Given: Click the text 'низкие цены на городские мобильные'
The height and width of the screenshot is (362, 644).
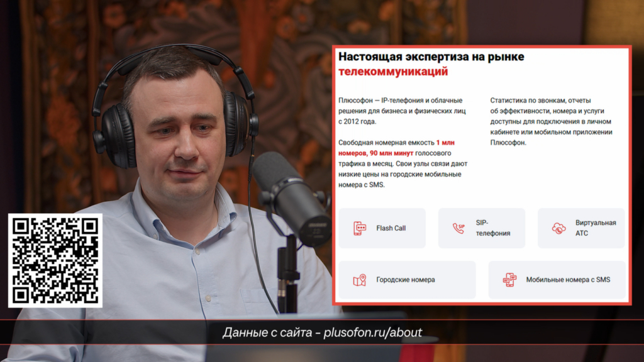Looking at the screenshot, I should [399, 175].
